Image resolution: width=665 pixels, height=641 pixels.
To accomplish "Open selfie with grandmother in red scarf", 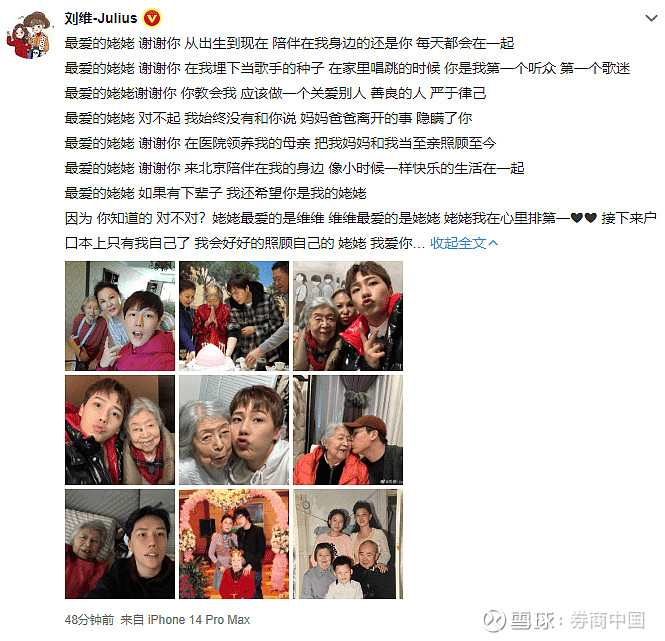I will [120, 430].
